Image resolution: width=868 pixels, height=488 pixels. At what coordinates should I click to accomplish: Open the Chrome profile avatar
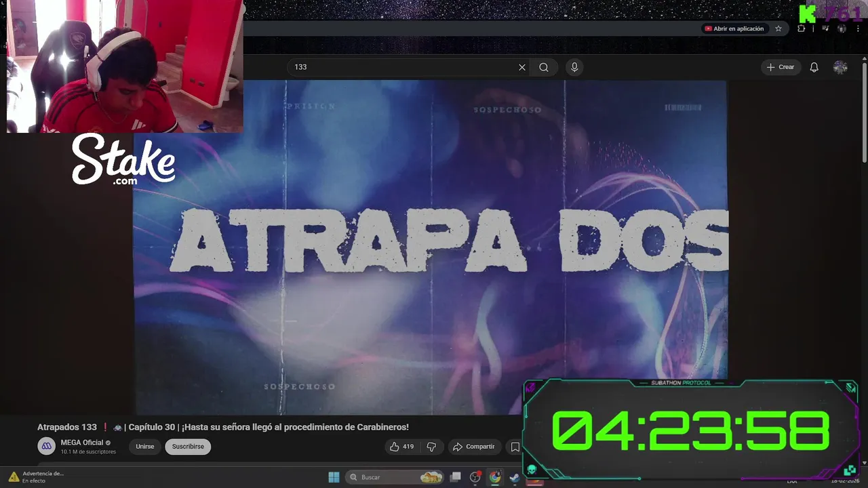842,28
